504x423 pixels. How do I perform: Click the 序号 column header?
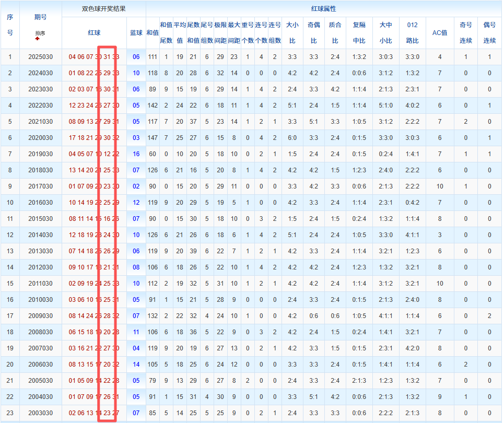coord(10,25)
